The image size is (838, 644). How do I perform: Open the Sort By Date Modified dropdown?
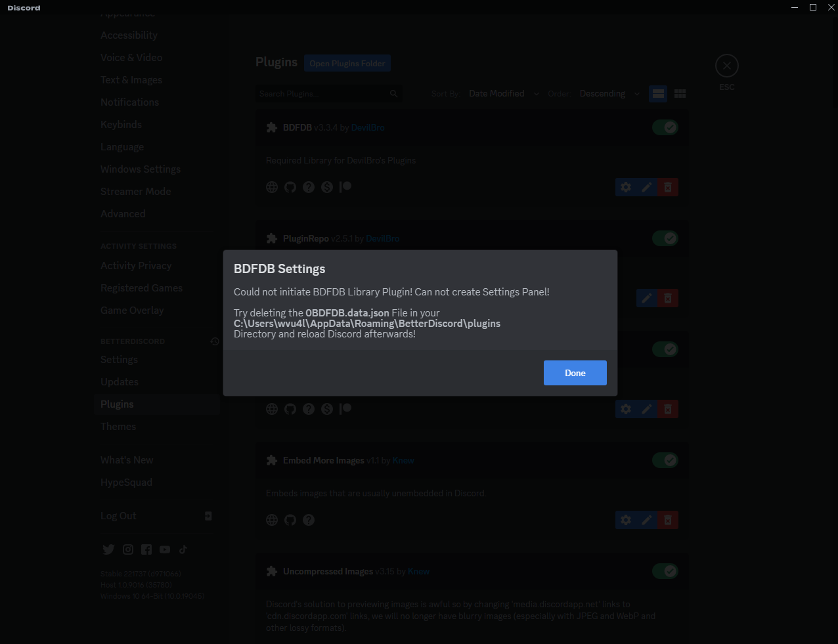pyautogui.click(x=501, y=93)
